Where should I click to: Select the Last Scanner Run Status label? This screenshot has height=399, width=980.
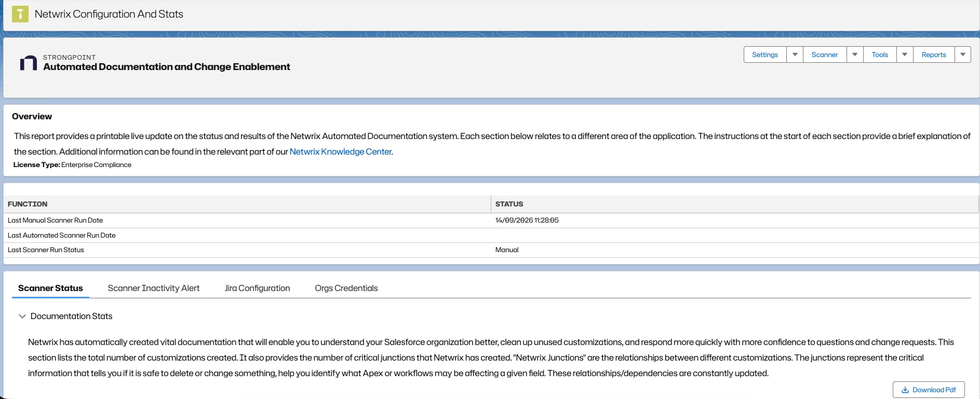(46, 250)
